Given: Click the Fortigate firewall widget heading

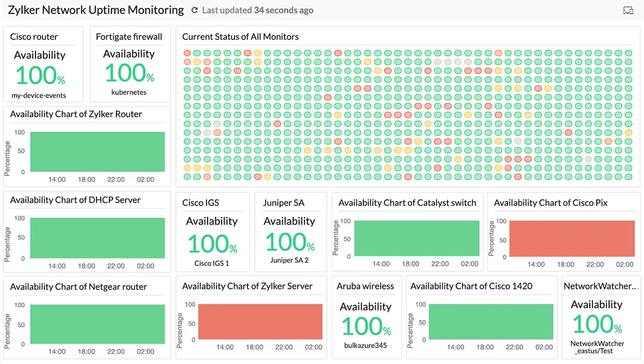Looking at the screenshot, I should 129,37.
